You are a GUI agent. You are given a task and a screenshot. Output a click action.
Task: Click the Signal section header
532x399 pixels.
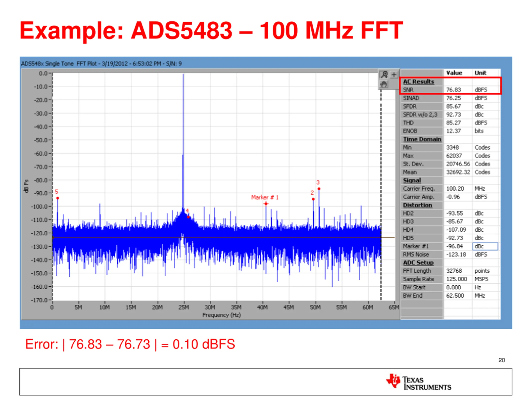[412, 180]
